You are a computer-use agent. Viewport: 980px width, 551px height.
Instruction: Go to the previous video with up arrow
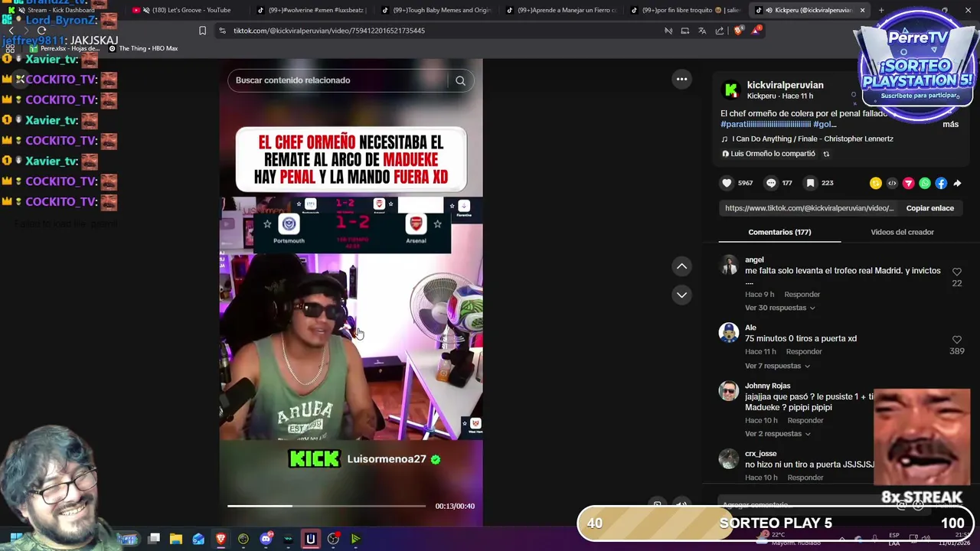point(681,266)
